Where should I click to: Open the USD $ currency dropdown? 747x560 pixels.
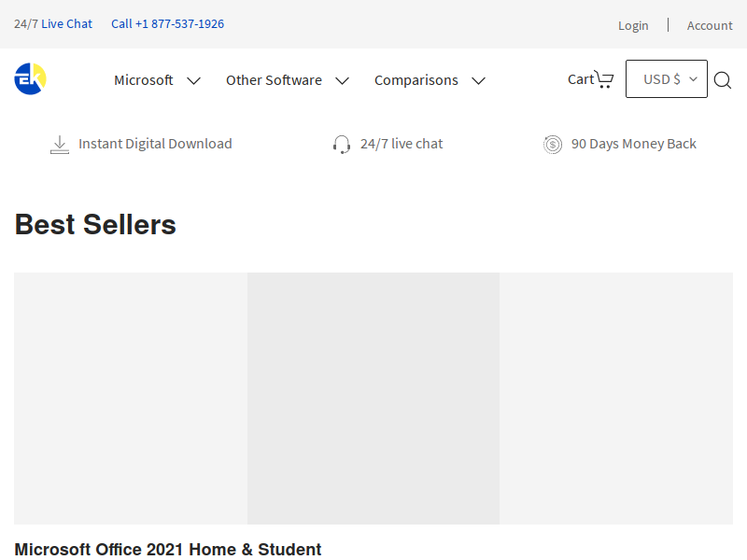667,79
